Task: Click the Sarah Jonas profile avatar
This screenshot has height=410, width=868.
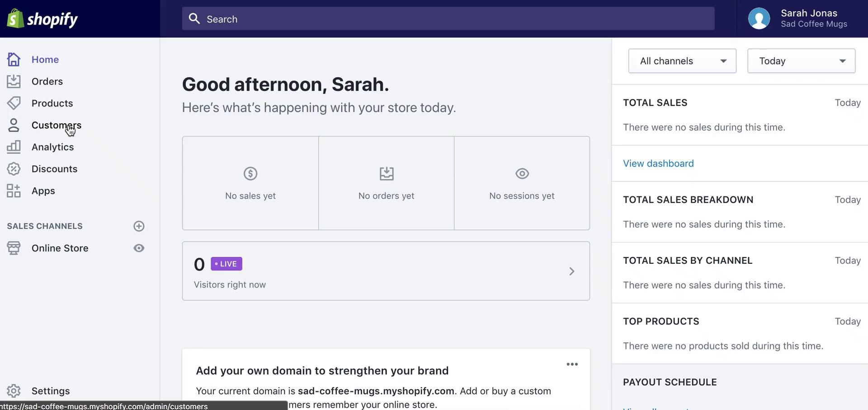Action: (x=759, y=19)
